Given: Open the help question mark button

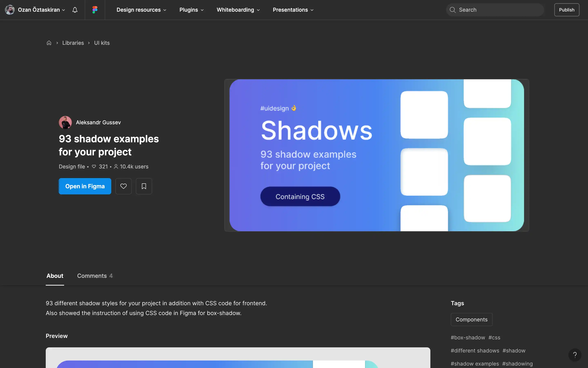Looking at the screenshot, I should point(575,355).
